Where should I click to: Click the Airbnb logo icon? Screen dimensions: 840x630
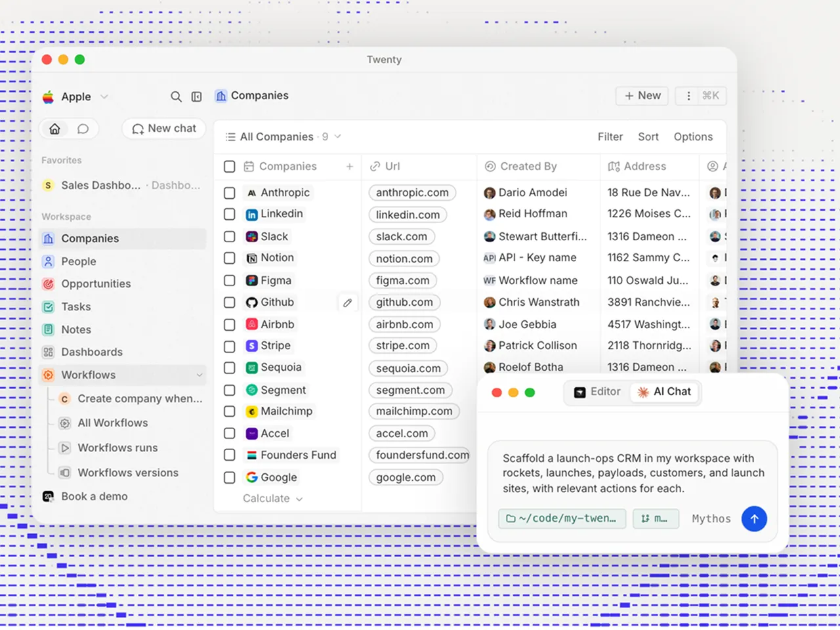coord(251,324)
